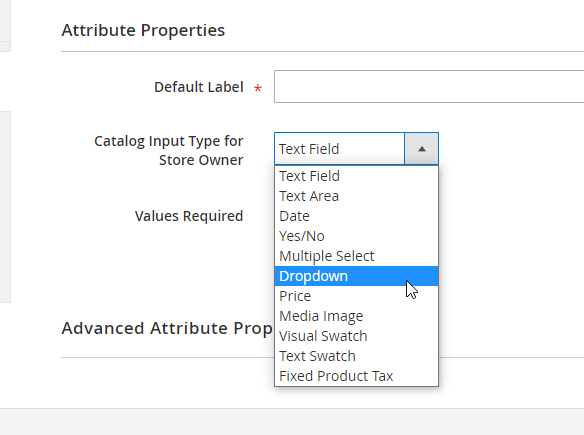Collapse the Catalog Input Type dropdown arrow
The height and width of the screenshot is (435, 584).
pos(421,149)
